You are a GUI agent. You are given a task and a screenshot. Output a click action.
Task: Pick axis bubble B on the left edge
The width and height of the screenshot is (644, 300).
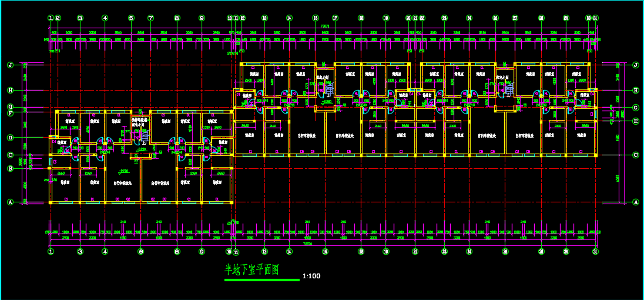point(10,169)
